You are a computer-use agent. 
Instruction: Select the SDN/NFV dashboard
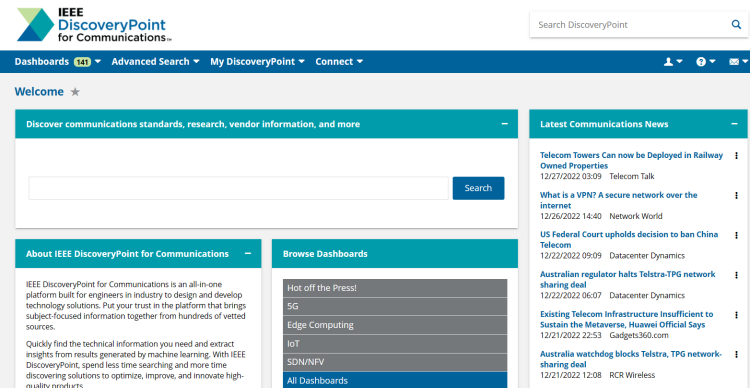[395, 362]
